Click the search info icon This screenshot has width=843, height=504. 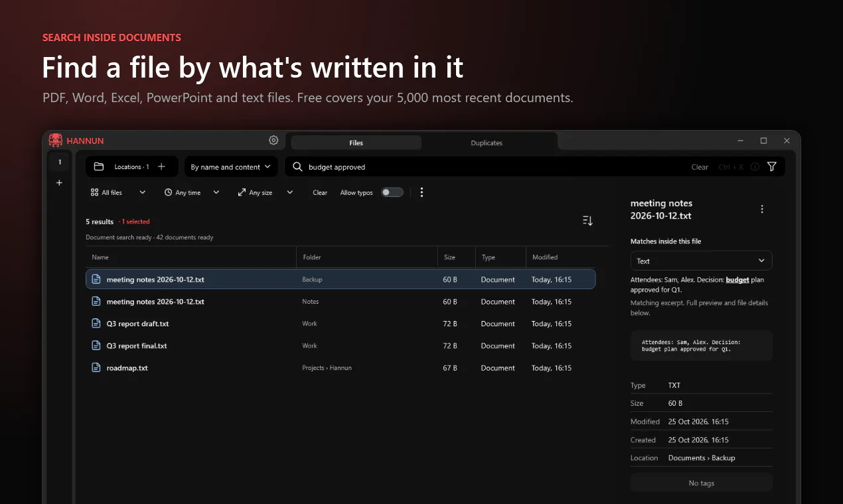[x=755, y=167]
